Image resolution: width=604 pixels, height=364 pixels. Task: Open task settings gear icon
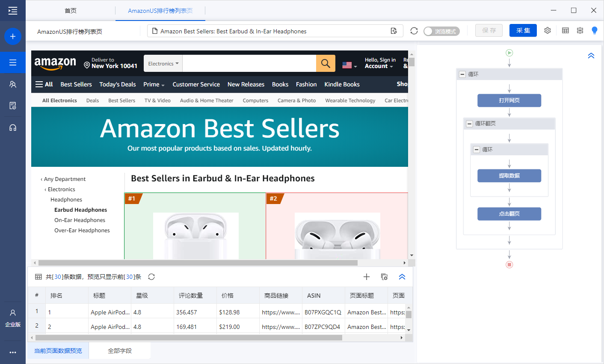tap(548, 30)
